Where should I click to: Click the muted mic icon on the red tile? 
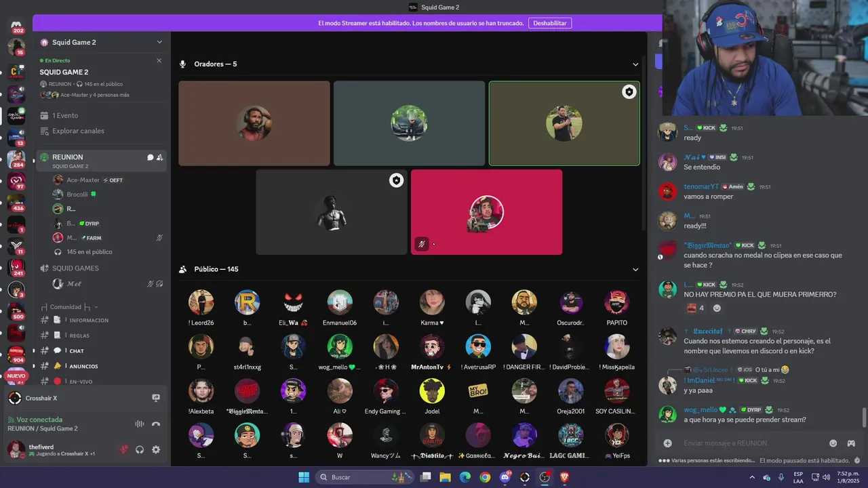coord(422,244)
